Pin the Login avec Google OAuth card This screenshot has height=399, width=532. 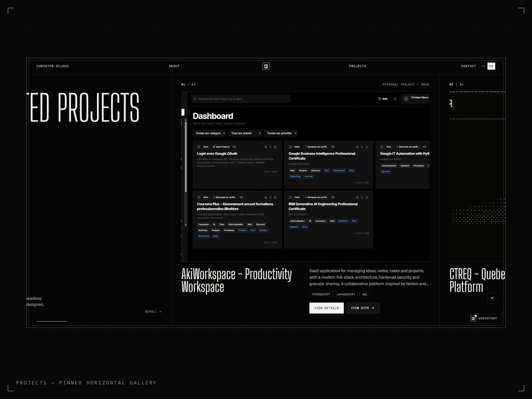tap(270, 147)
